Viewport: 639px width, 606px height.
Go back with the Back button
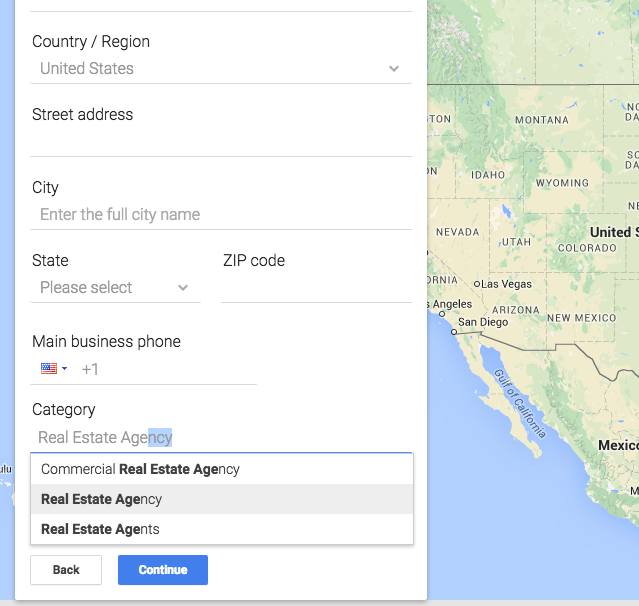click(x=66, y=570)
